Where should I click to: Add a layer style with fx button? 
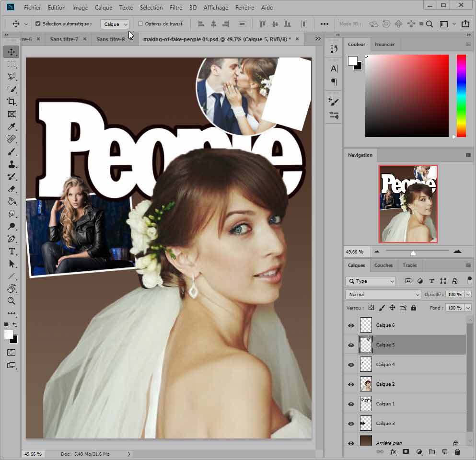(393, 452)
